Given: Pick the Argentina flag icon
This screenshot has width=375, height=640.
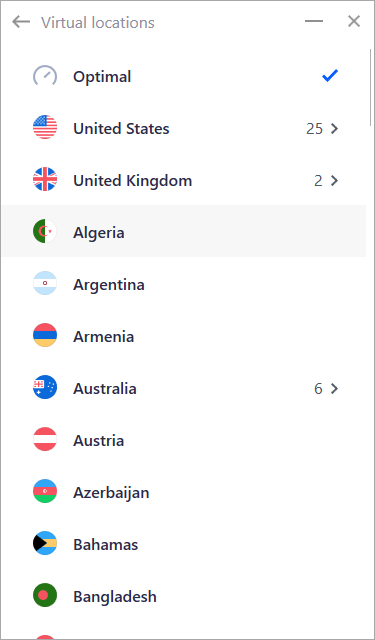Looking at the screenshot, I should 45,284.
